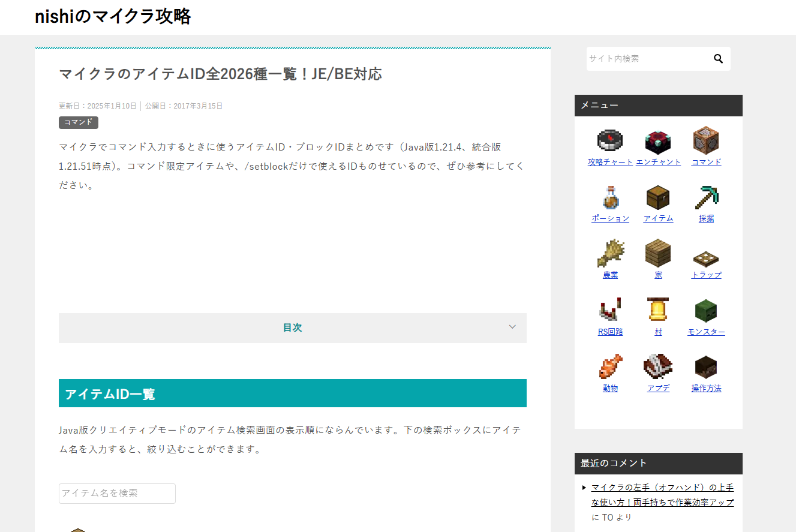This screenshot has height=532, width=796.
Task: Click the メニュー sidebar header
Action: tap(659, 106)
